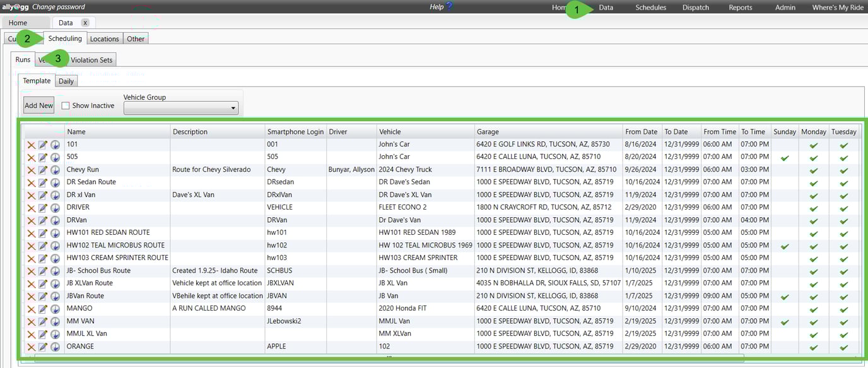Open the Dispatch menu
868x368 pixels.
click(x=695, y=8)
